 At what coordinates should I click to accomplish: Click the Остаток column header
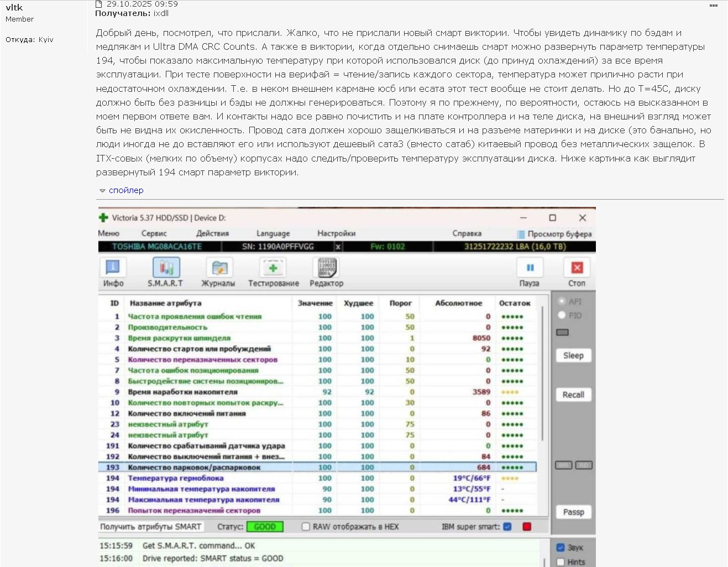click(x=515, y=303)
